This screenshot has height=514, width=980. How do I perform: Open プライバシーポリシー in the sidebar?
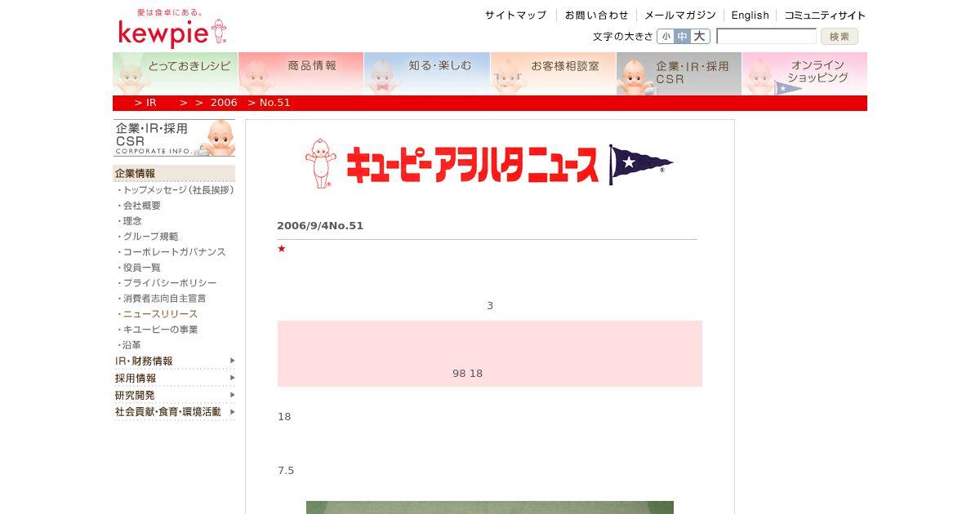pos(170,283)
